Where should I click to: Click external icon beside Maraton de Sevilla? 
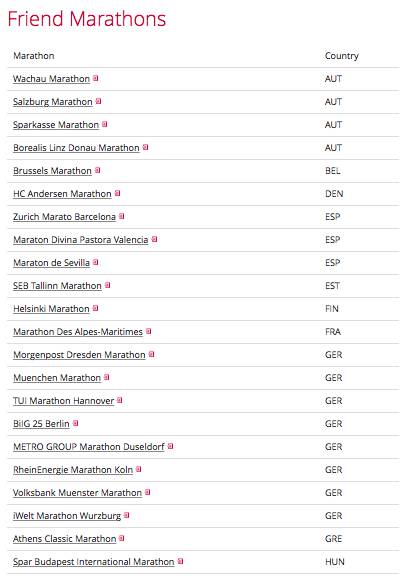(x=95, y=262)
